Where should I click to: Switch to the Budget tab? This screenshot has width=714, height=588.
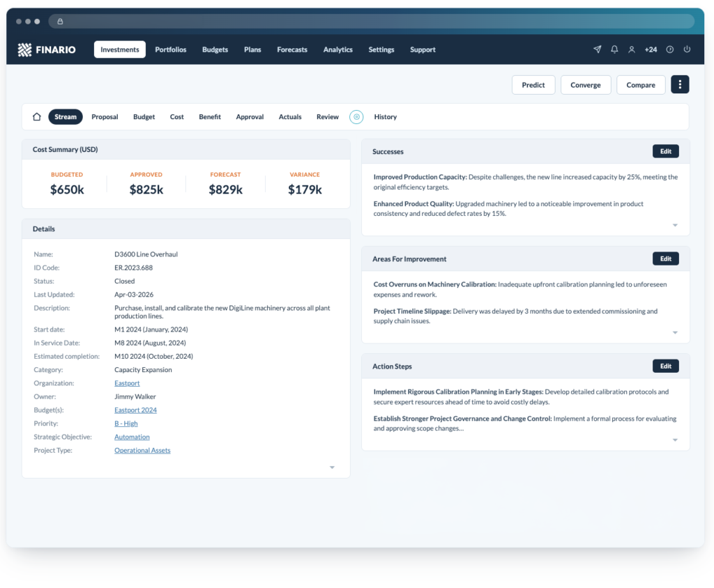click(144, 117)
